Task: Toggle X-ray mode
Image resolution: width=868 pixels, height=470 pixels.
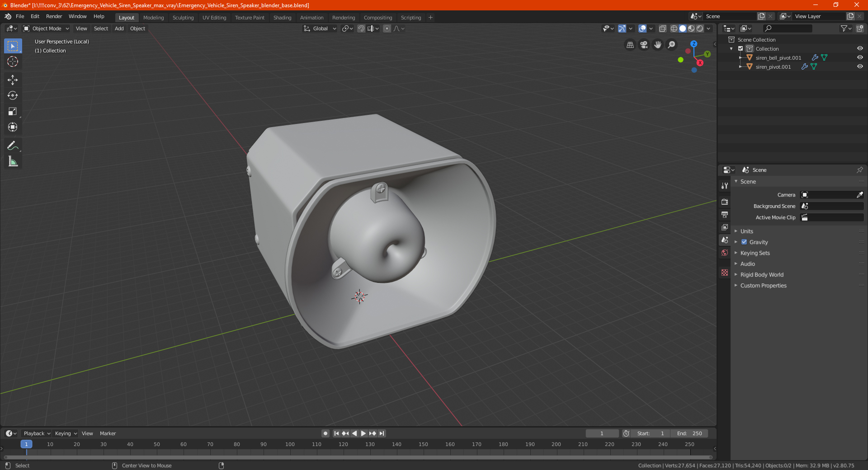Action: coord(662,28)
